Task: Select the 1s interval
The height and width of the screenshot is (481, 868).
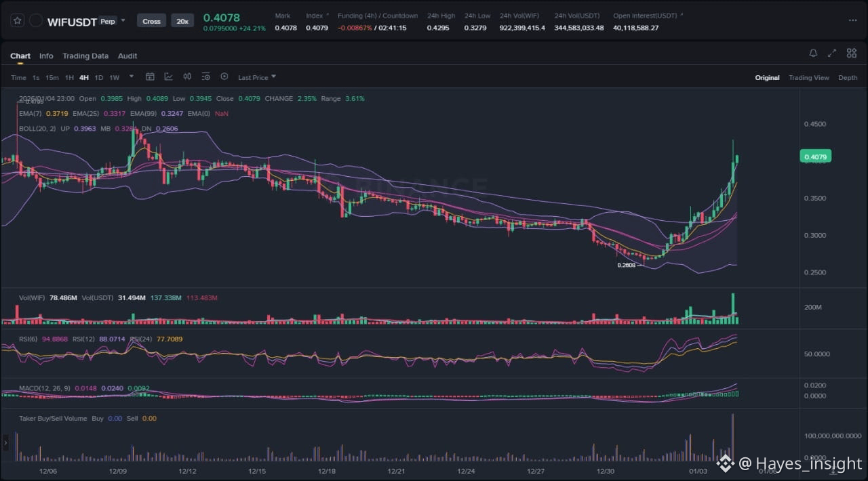Action: click(x=36, y=77)
